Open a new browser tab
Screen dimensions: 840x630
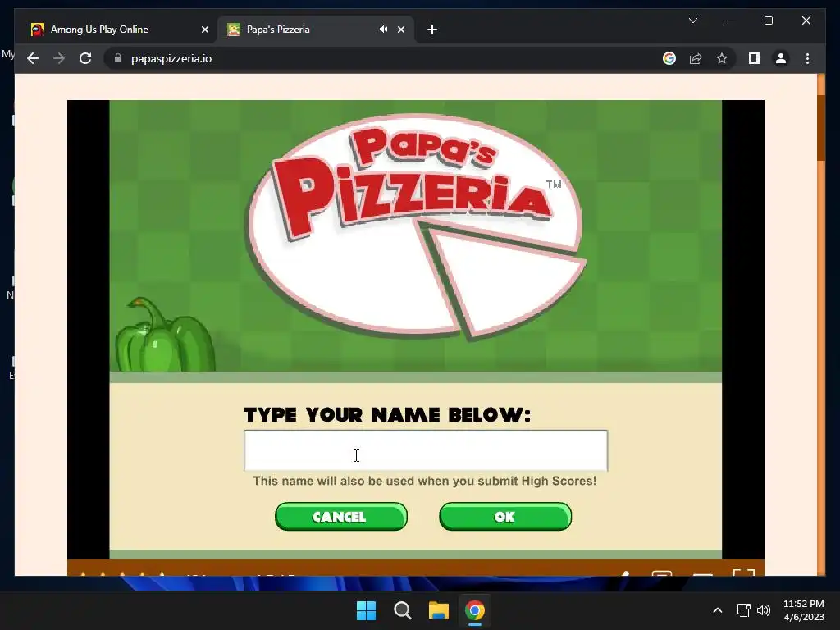[x=432, y=30]
